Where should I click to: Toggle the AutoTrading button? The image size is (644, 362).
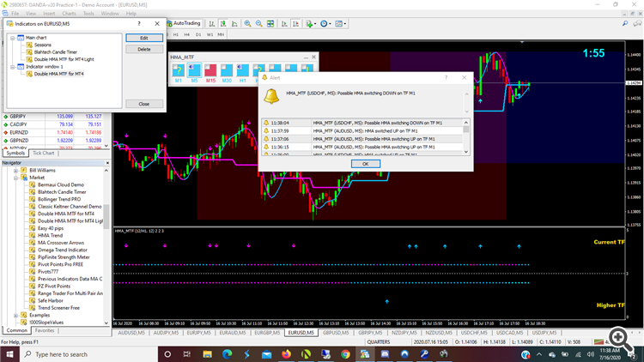[184, 23]
